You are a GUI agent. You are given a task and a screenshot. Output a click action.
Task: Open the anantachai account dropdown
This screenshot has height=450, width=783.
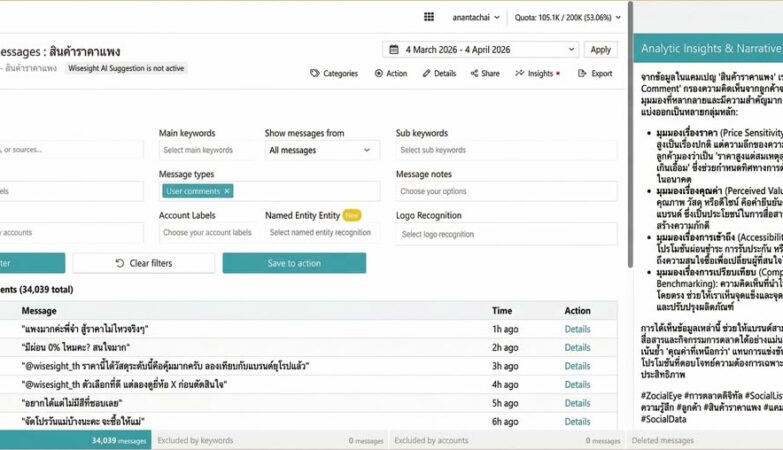[x=476, y=17]
